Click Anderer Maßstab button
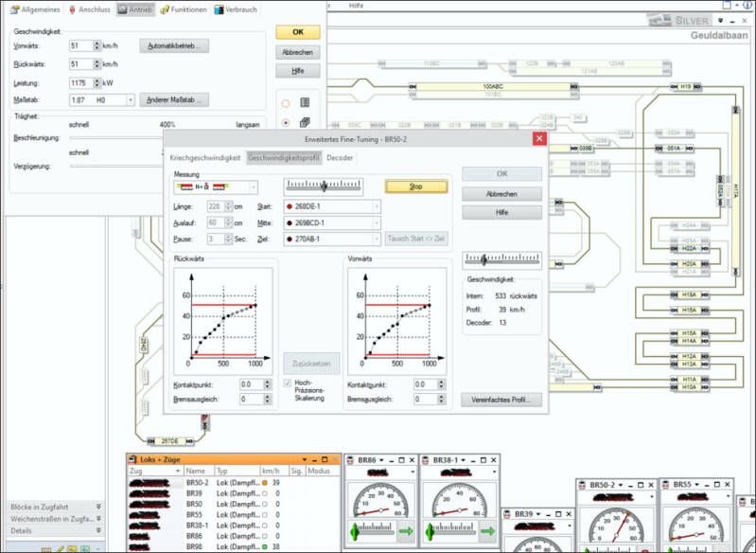Viewport: 756px width, 553px height. (174, 99)
